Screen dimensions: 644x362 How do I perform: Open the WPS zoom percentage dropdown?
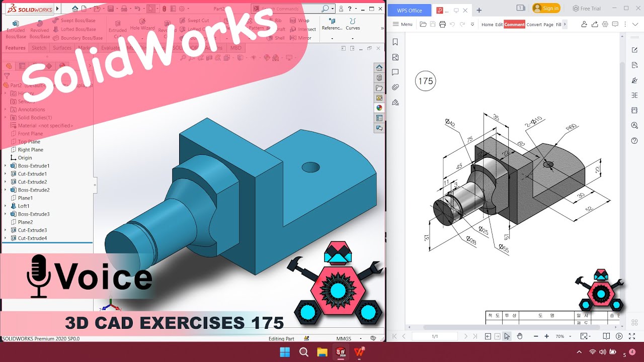570,336
